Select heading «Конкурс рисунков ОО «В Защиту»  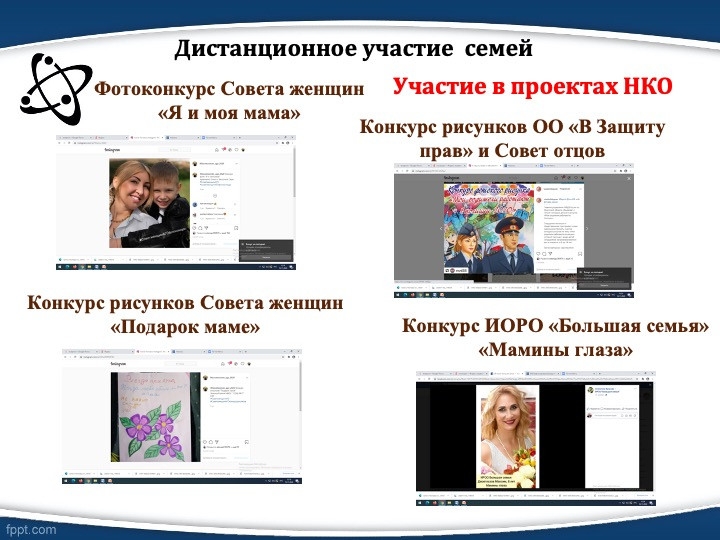512,127
